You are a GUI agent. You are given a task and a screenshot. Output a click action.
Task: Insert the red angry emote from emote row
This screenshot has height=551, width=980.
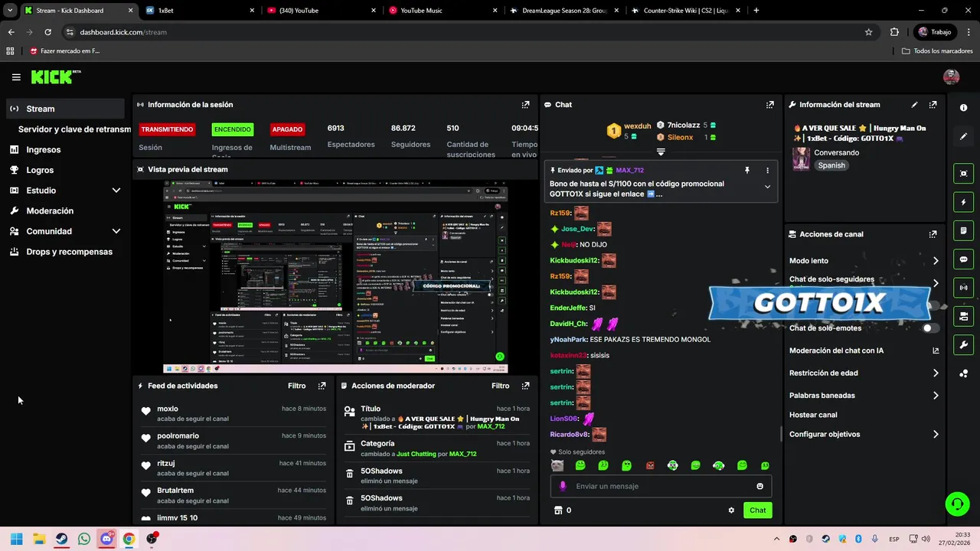[x=650, y=465]
